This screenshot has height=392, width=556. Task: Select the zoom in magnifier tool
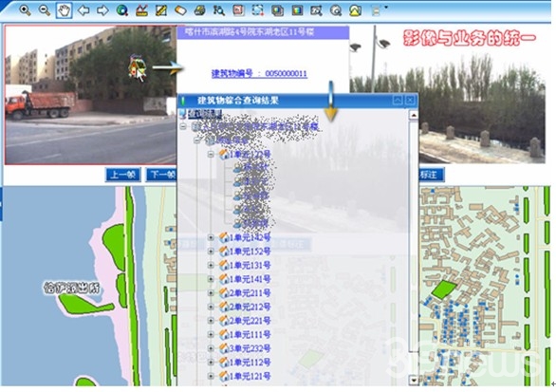click(25, 10)
